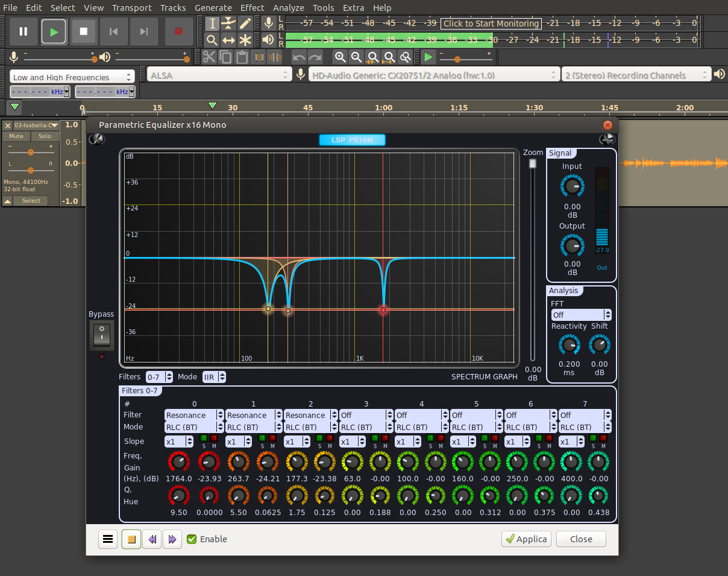Click the Play-at-speed green arrow
728x576 pixels.
[x=428, y=57]
